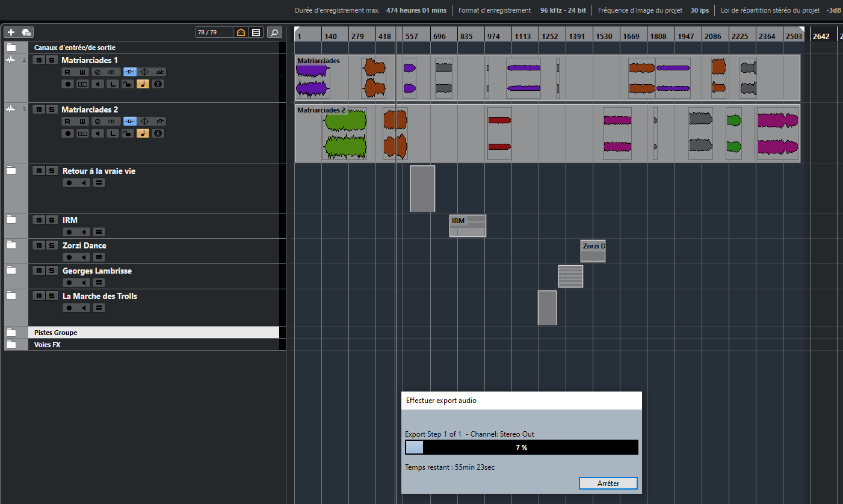Record-enable the Matriarciades 1 track
This screenshot has height=504, width=843.
67,84
